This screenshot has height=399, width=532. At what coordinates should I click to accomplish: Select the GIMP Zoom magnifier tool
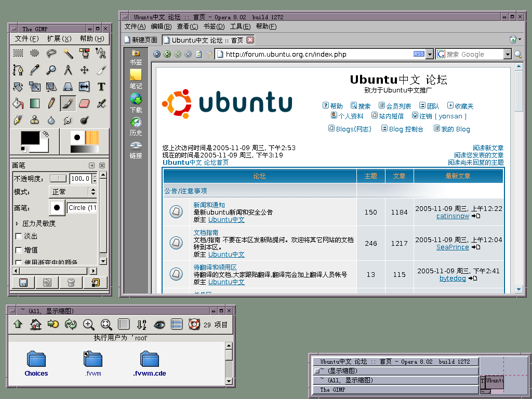tap(51, 70)
